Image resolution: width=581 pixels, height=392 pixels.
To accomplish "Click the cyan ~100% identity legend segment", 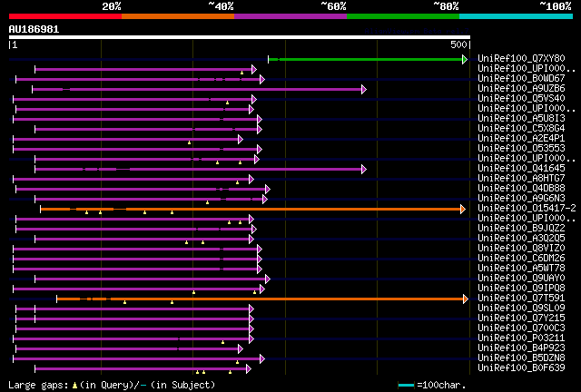I will click(x=517, y=16).
